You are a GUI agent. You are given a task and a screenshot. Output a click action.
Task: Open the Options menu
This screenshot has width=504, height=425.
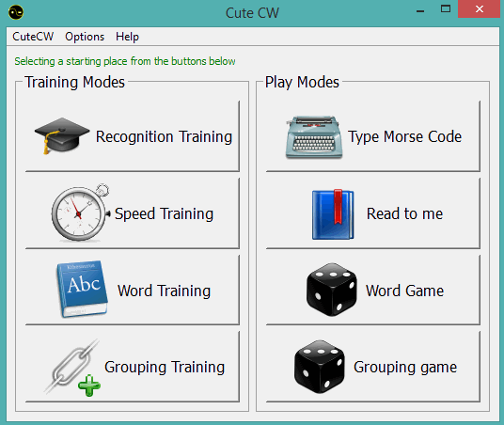pyautogui.click(x=85, y=37)
